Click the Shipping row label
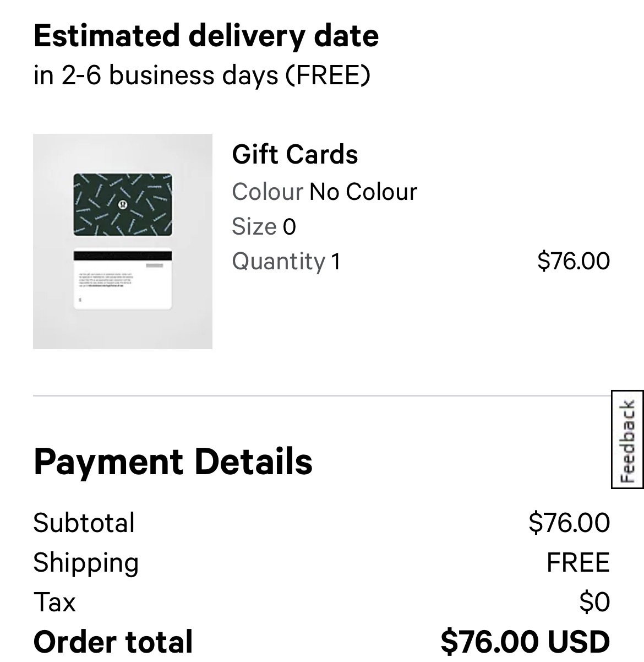 [x=86, y=563]
